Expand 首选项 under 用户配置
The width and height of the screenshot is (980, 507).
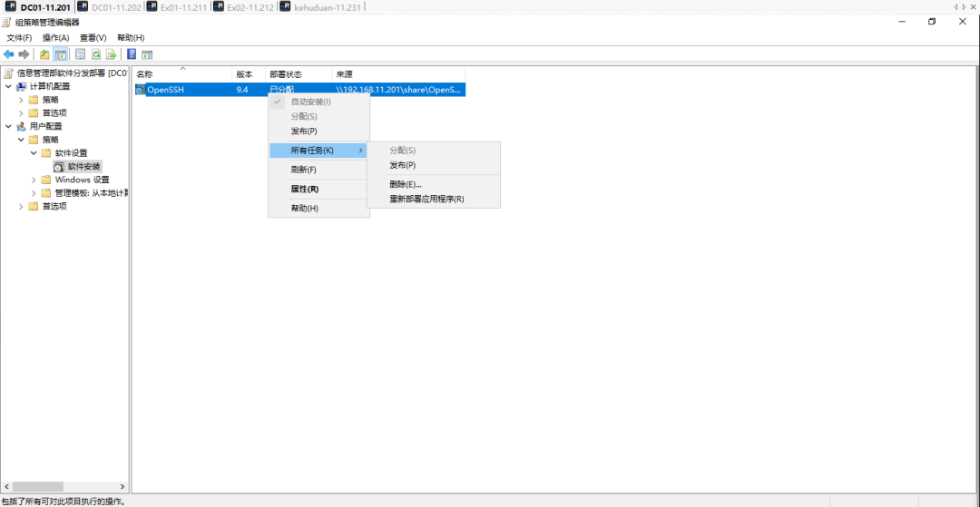pos(21,206)
